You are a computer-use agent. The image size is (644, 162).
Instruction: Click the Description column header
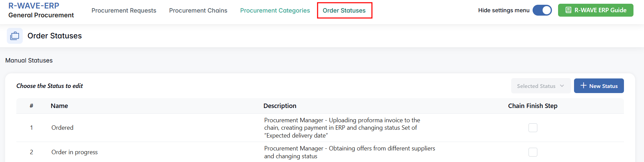tap(280, 106)
